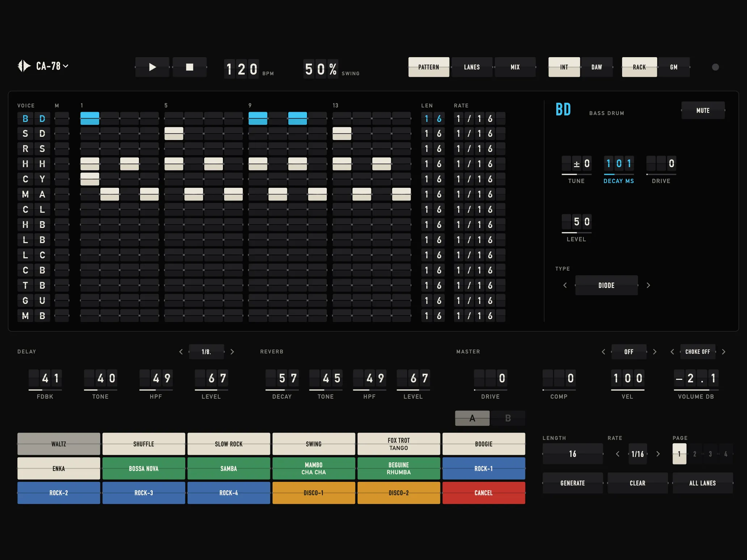Toggle the mute cell for SD row

pyautogui.click(x=62, y=133)
